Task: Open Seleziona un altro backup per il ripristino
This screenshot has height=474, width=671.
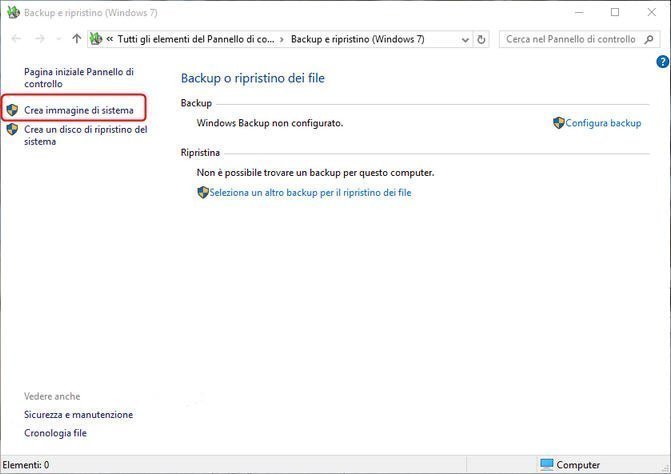Action: (310, 193)
